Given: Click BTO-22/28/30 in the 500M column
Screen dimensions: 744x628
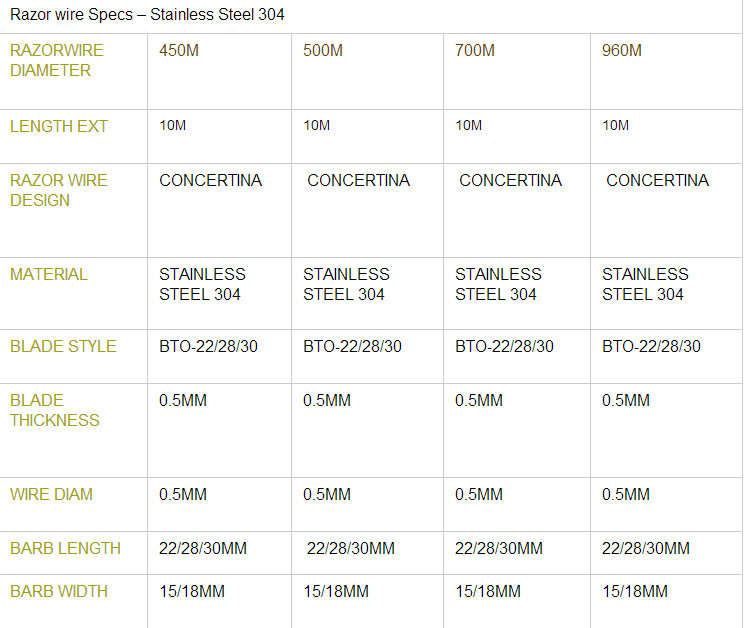Looking at the screenshot, I should [x=353, y=346].
